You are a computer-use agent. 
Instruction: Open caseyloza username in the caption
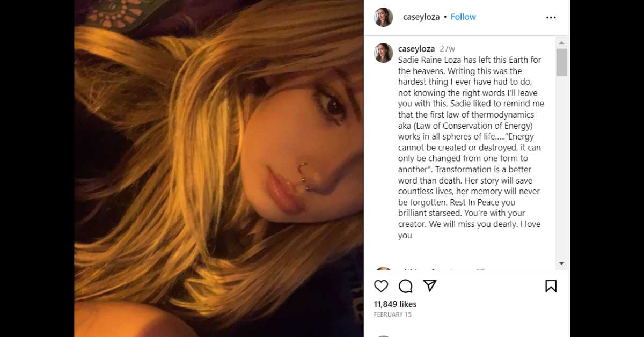pyautogui.click(x=416, y=48)
